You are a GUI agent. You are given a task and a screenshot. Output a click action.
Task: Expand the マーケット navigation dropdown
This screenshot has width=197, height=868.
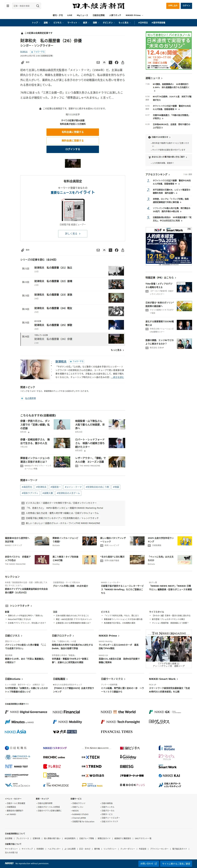pyautogui.click(x=73, y=23)
